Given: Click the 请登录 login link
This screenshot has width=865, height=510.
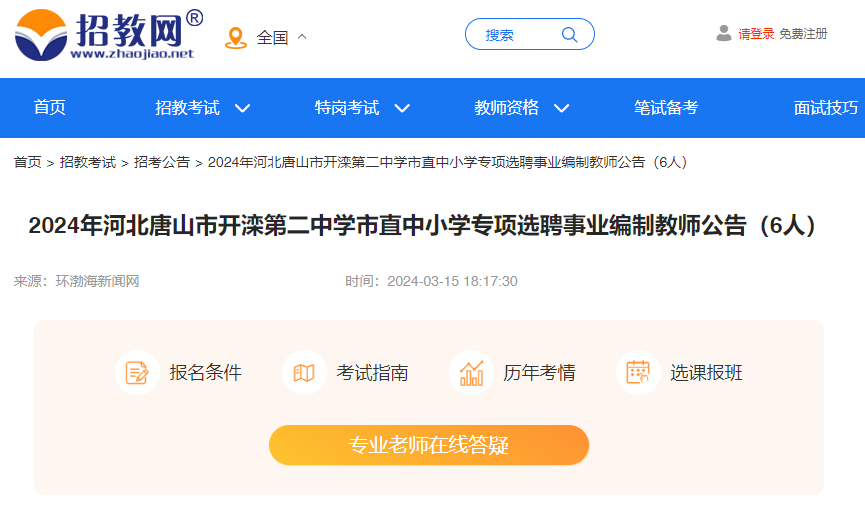Looking at the screenshot, I should click(756, 34).
